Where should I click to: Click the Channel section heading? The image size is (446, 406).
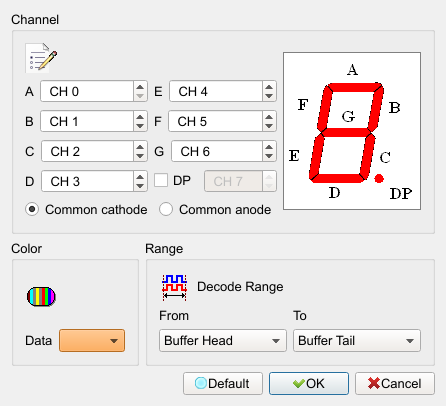tap(35, 20)
